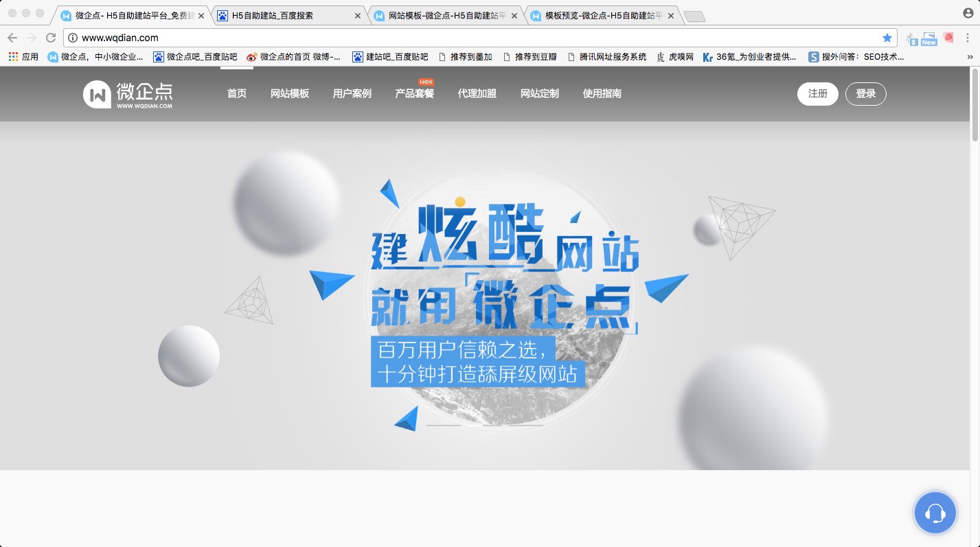
Task: Open the 虎嗅网 bookmark
Action: pyautogui.click(x=675, y=57)
